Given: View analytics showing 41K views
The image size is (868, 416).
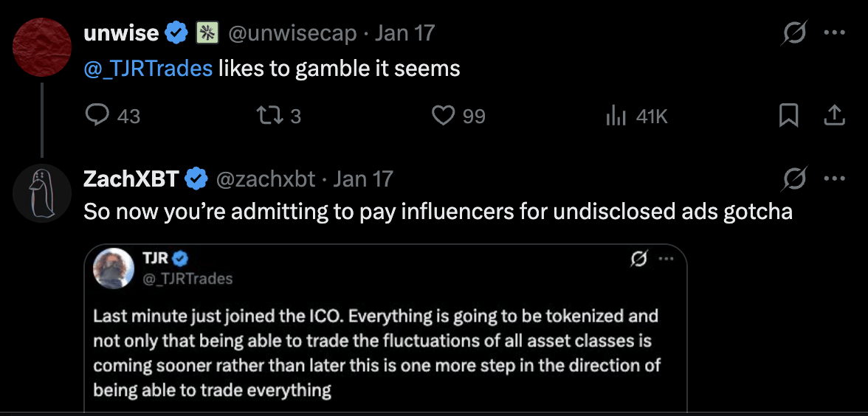Looking at the screenshot, I should coord(637,117).
